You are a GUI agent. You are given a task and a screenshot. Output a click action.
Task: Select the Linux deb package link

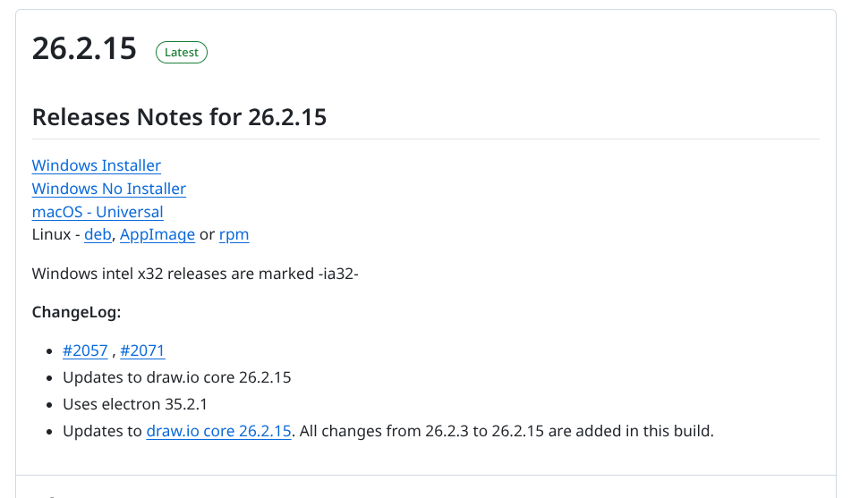click(x=98, y=234)
